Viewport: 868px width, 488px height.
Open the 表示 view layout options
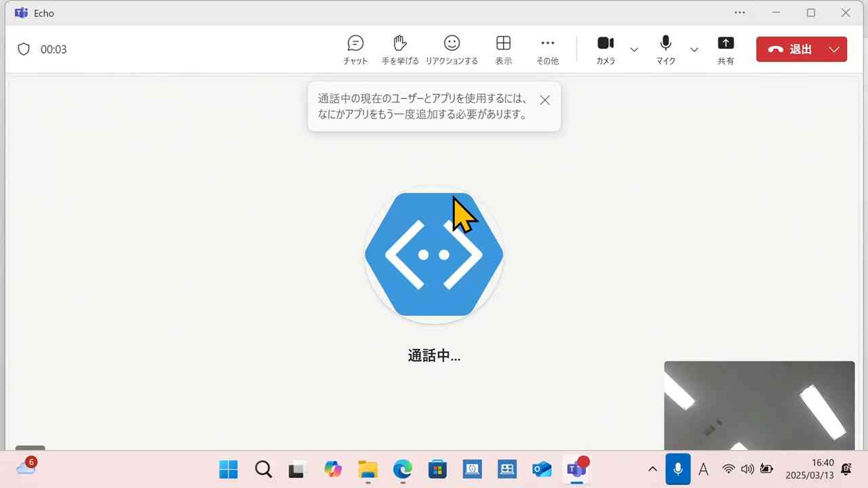[503, 49]
